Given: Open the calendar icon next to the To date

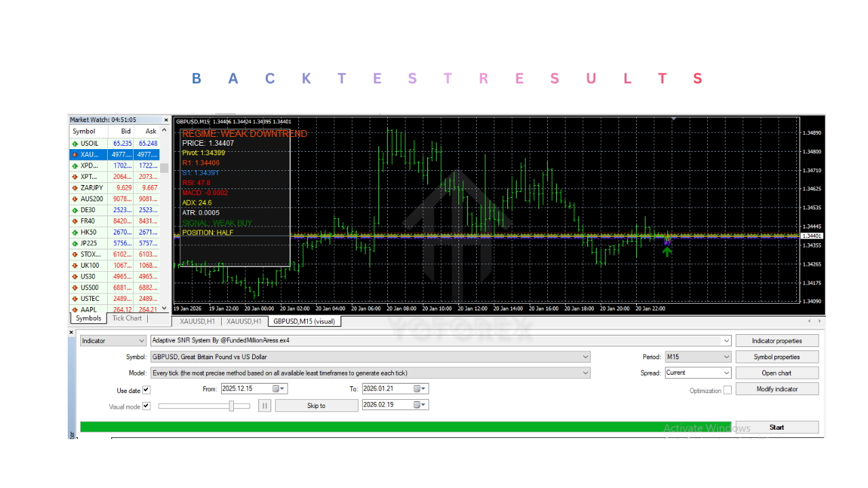Looking at the screenshot, I should point(418,388).
